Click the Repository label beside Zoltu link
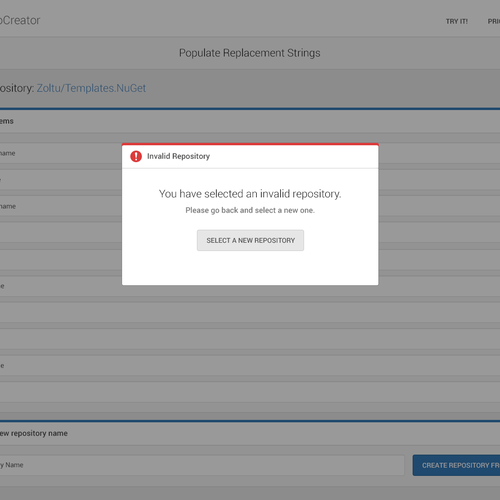 tap(17, 88)
